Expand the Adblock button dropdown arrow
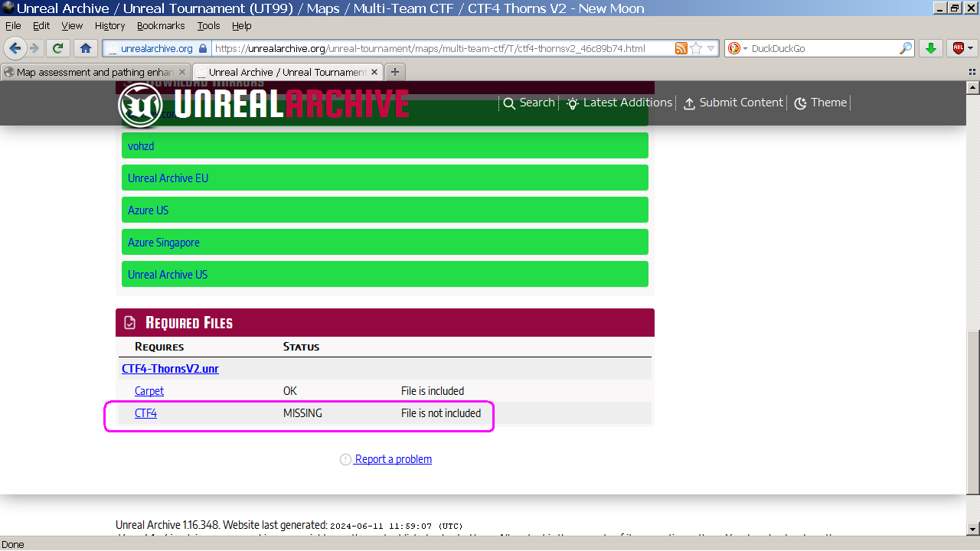Image resolution: width=980 pixels, height=551 pixels. pyautogui.click(x=970, y=48)
